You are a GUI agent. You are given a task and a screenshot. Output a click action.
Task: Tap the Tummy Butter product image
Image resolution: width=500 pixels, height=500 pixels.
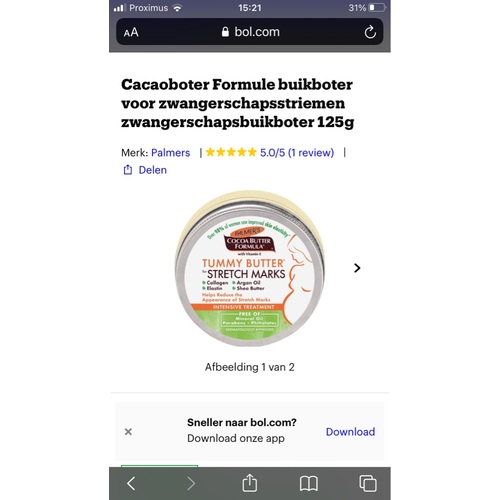[x=250, y=269]
